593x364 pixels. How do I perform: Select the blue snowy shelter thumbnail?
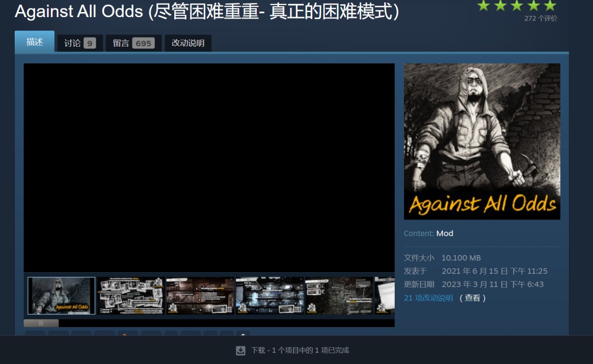(x=270, y=296)
